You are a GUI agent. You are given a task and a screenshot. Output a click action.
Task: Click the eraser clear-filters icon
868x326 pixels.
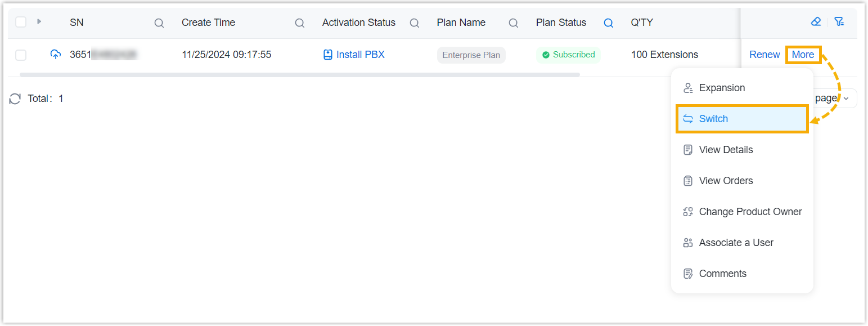click(x=816, y=22)
